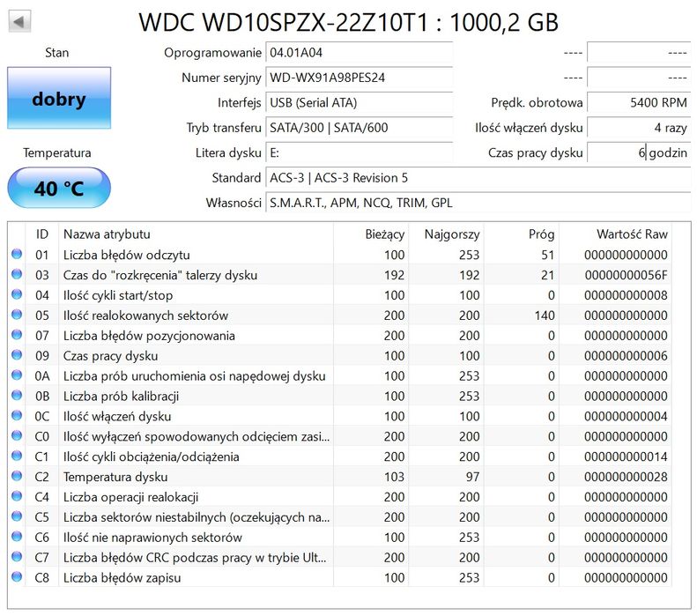Click the 'Bieżący' column header
This screenshot has width=697, height=616.
tap(371, 234)
